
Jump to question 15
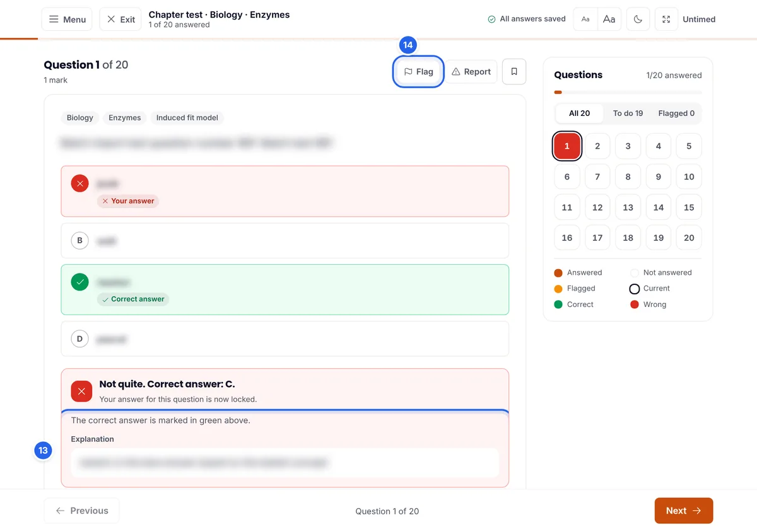pos(689,207)
